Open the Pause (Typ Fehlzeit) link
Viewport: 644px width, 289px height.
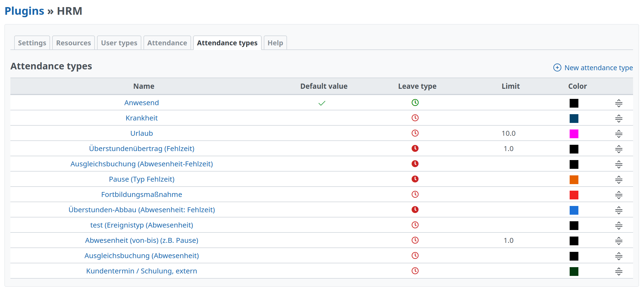click(x=142, y=179)
